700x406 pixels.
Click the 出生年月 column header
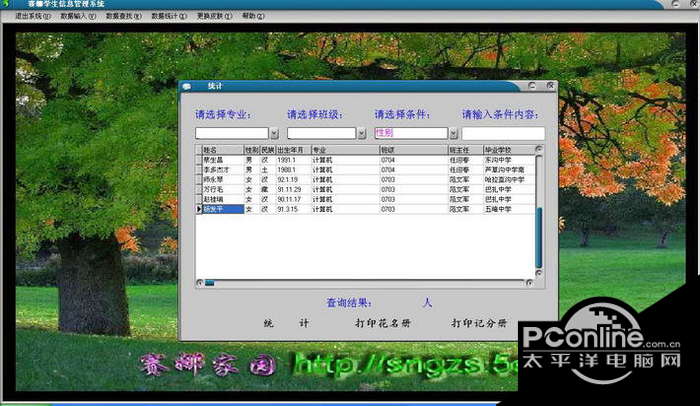point(293,150)
